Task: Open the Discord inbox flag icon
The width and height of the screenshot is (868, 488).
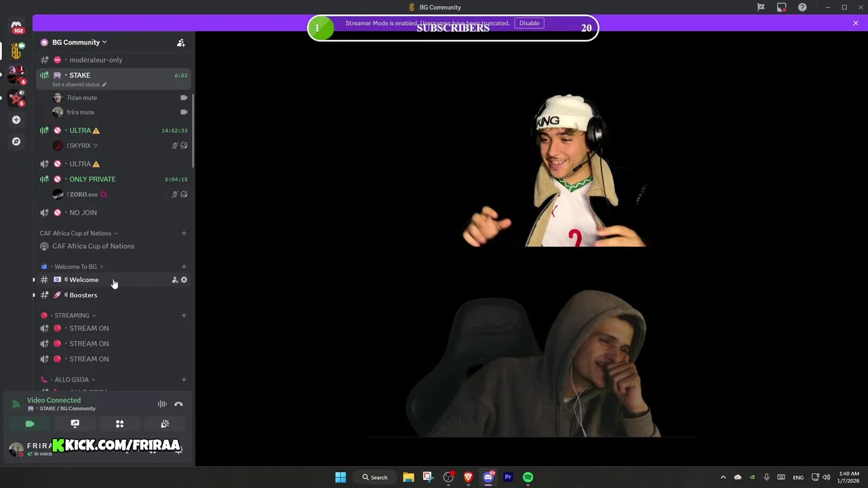Action: [x=761, y=7]
